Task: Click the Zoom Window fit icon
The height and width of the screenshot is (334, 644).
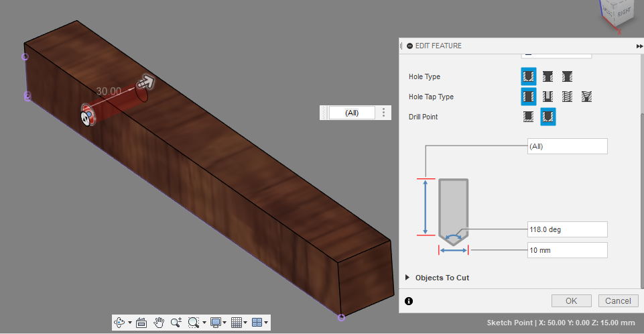Action: point(194,323)
